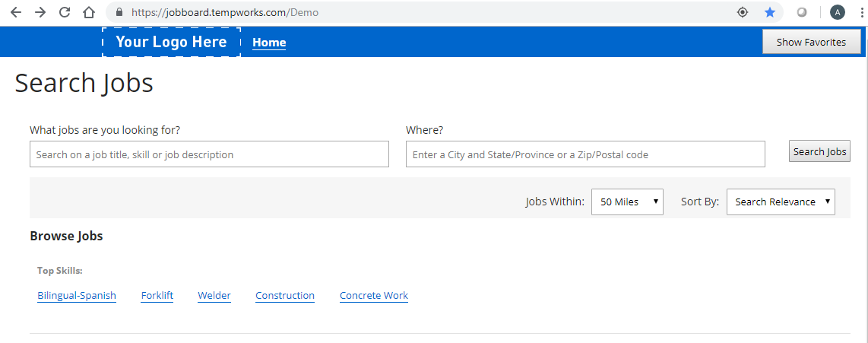The width and height of the screenshot is (868, 343).
Task: Click the browser forward arrow
Action: tap(40, 12)
